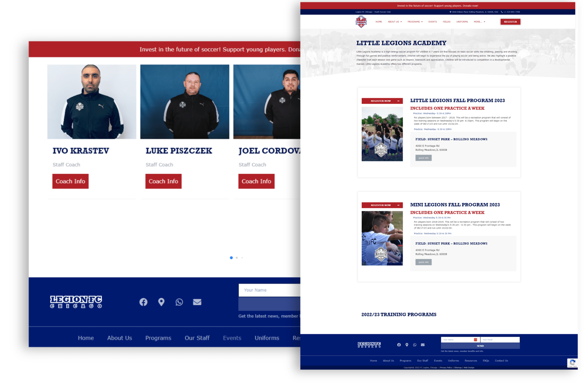The width and height of the screenshot is (588, 392).
Task: Click Register Now for Little Legions program
Action: pyautogui.click(x=382, y=101)
